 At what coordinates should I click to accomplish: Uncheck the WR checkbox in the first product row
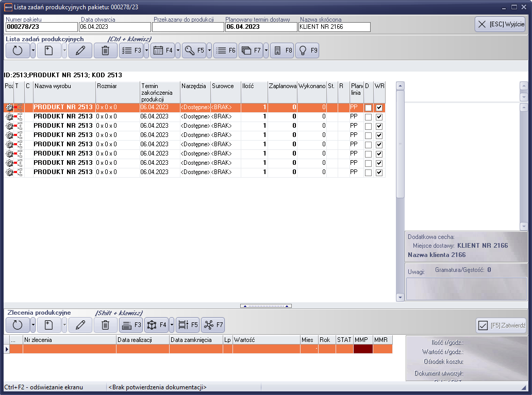(x=379, y=108)
